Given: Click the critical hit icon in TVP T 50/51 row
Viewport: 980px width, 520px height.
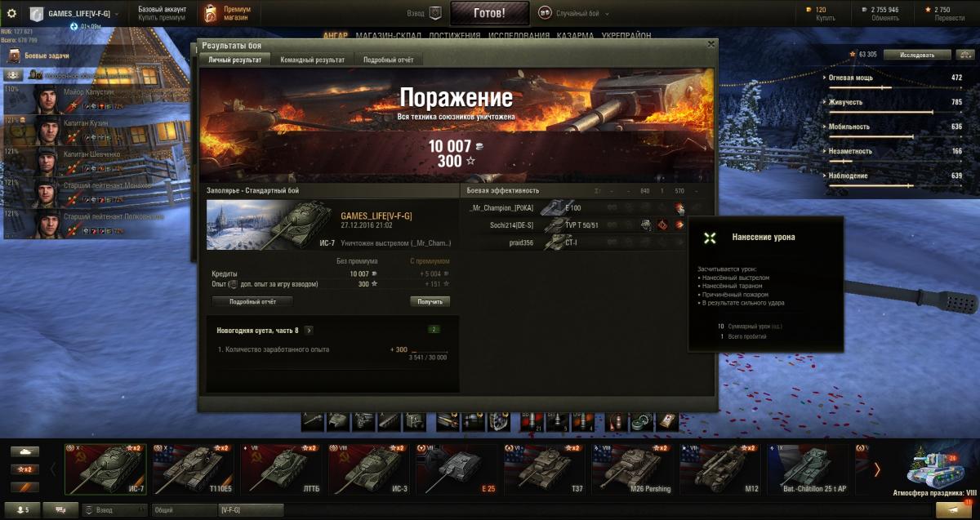Looking at the screenshot, I should 663,225.
